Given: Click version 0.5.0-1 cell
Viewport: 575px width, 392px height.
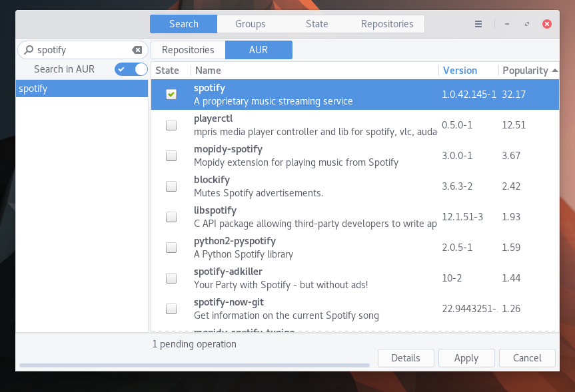Looking at the screenshot, I should (x=457, y=125).
